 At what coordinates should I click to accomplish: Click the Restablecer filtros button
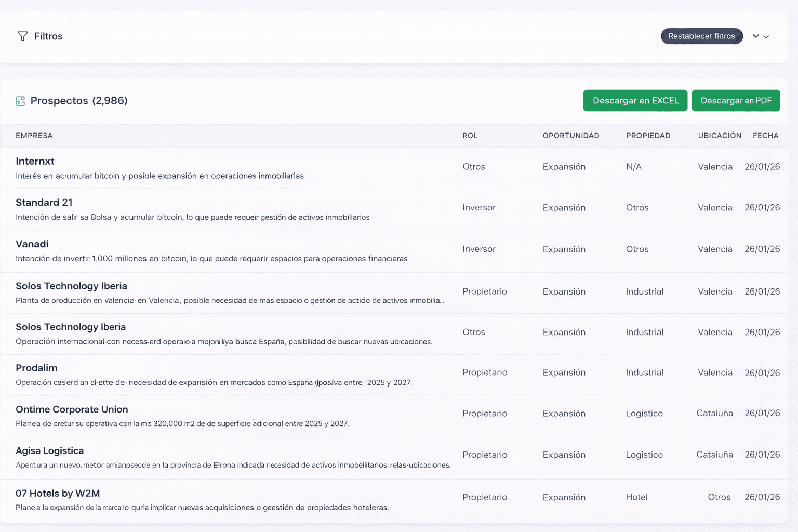pos(701,36)
